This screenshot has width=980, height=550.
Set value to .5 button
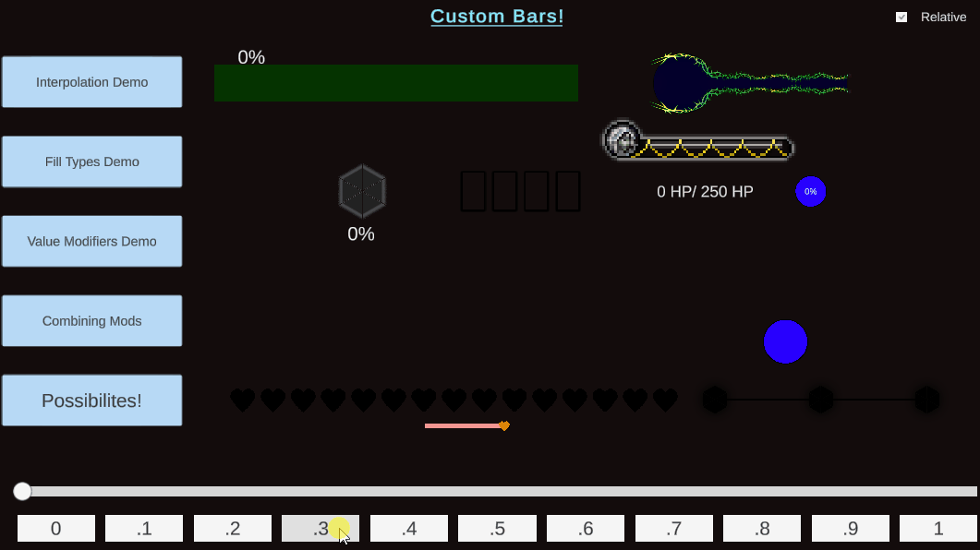(497, 528)
